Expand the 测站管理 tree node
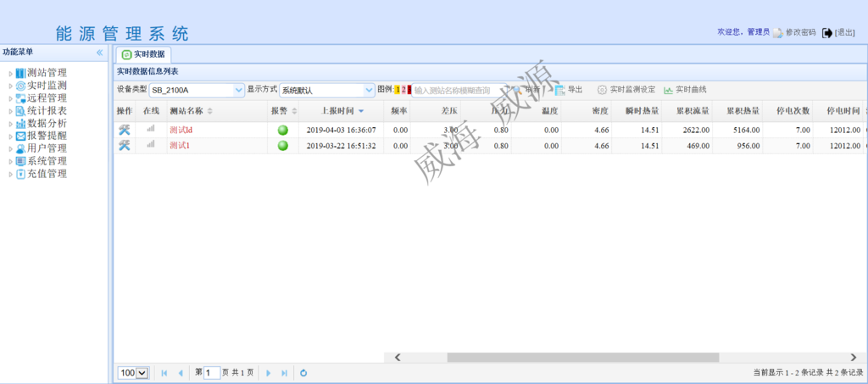The height and width of the screenshot is (384, 868). coord(11,73)
